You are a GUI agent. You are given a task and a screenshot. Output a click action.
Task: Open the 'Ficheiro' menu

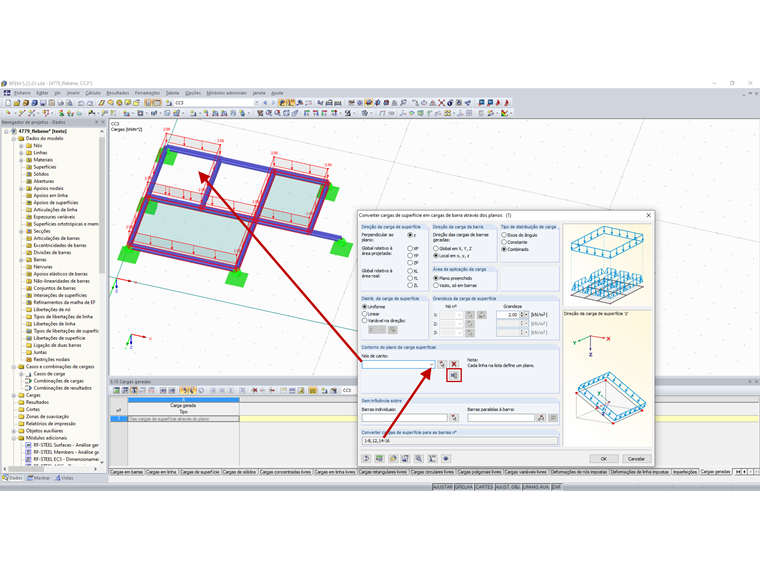22,93
